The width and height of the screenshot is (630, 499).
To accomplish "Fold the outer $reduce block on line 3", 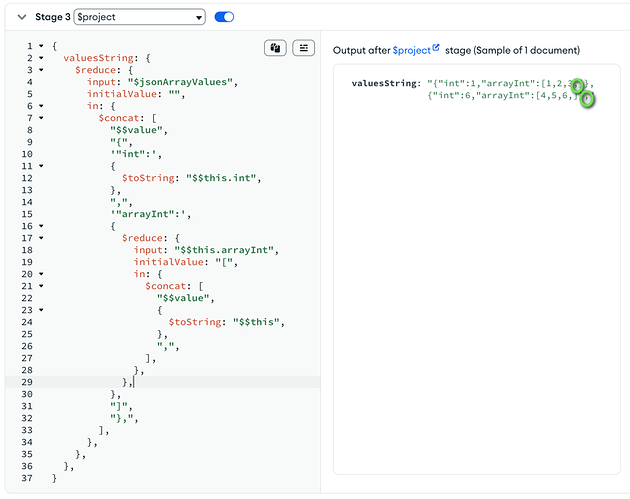I will (40, 70).
